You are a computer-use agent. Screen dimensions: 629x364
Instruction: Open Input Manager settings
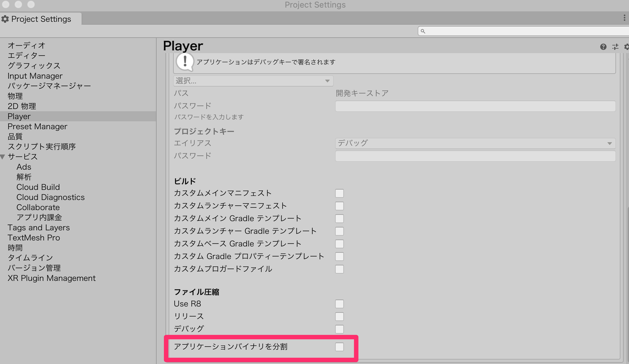coord(35,76)
